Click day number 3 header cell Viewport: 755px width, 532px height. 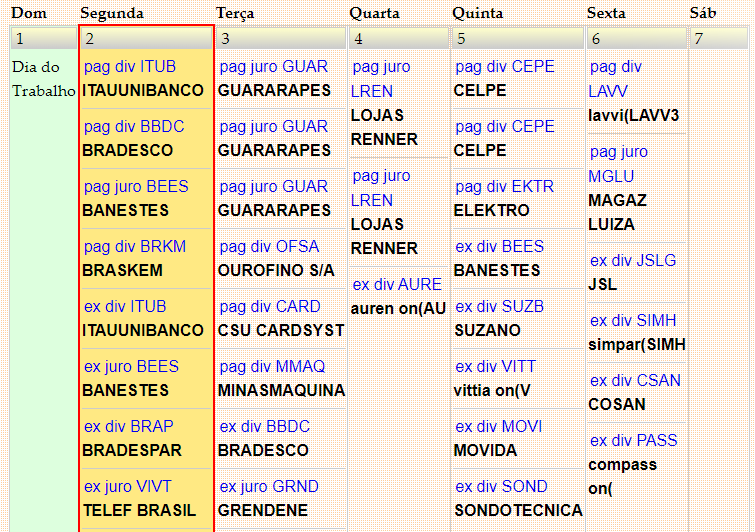click(x=281, y=38)
